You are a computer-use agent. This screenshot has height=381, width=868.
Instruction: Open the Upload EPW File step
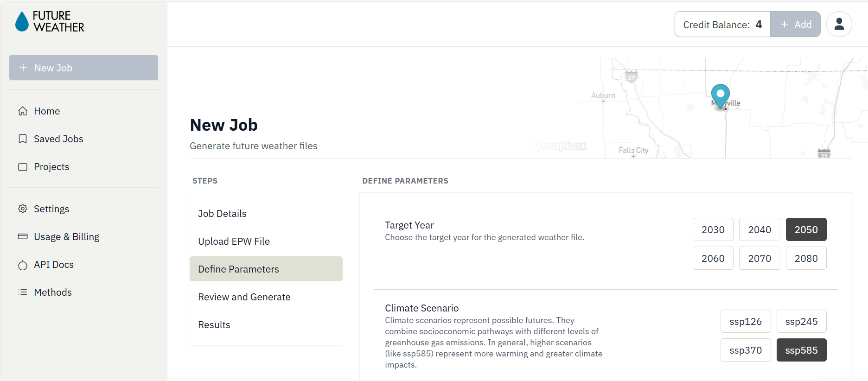pos(234,241)
